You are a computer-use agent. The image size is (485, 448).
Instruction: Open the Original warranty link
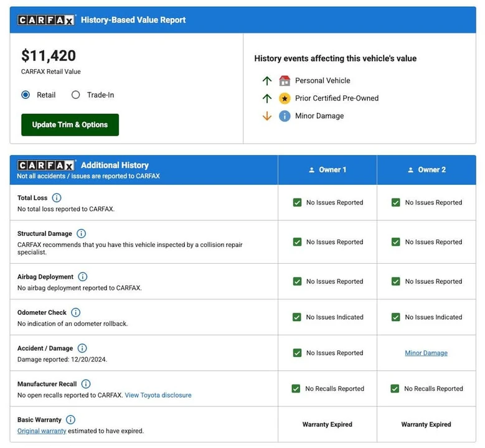[42, 431]
